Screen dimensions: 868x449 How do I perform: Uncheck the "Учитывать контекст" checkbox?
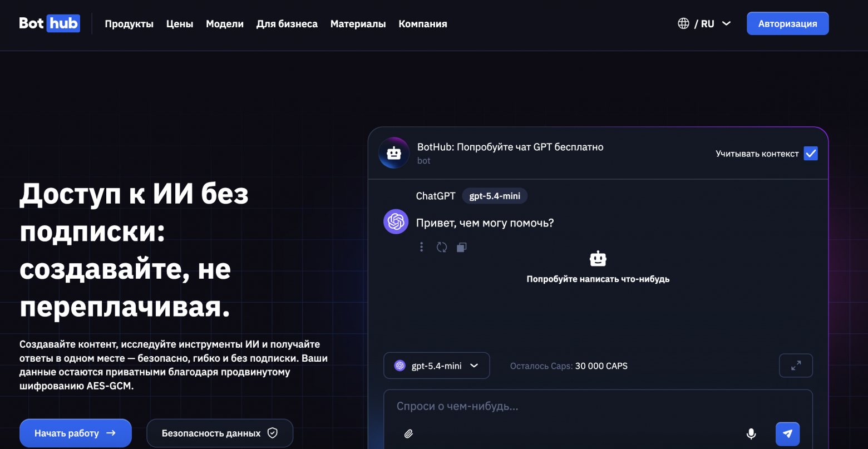click(811, 154)
